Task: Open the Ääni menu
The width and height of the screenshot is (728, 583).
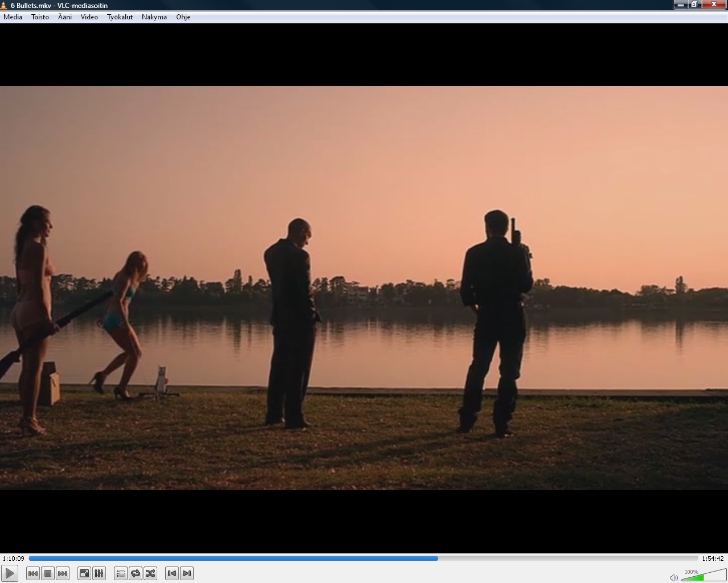Action: (x=65, y=17)
